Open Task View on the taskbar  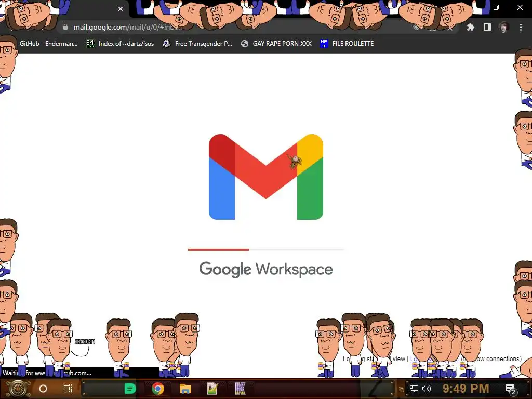68,389
